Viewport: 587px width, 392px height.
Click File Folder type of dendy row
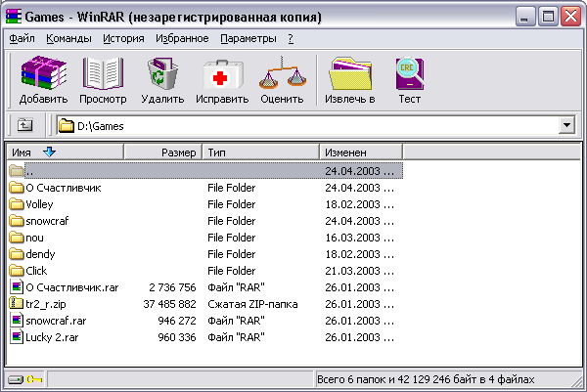pos(231,254)
